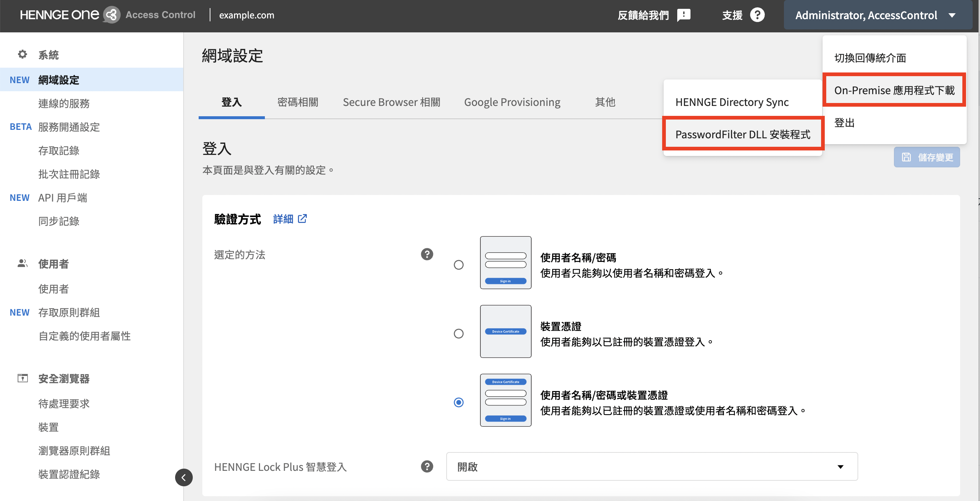
Task: Open 裝置 in sidebar
Action: point(48,427)
